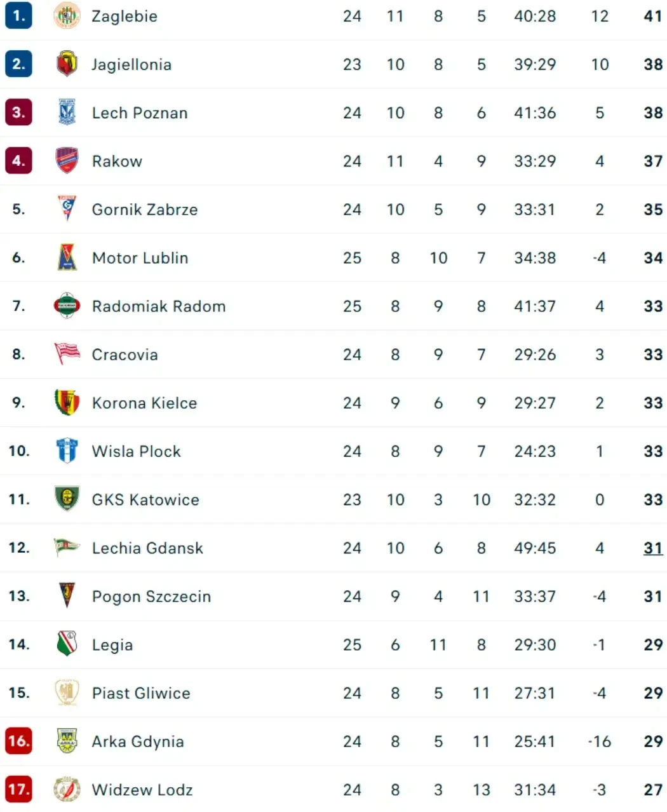Open the GKS Katowice team link

click(x=145, y=499)
